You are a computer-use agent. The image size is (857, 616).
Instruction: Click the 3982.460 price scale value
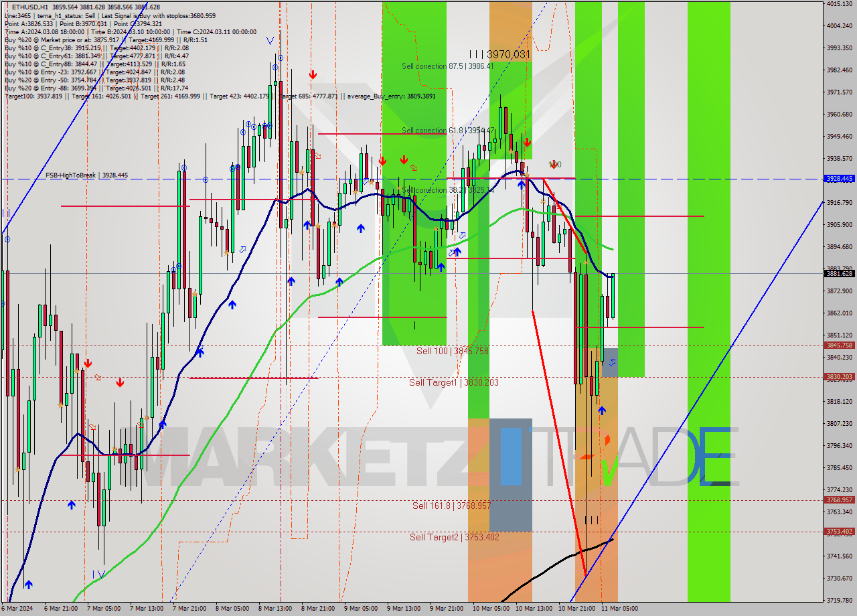coord(840,70)
